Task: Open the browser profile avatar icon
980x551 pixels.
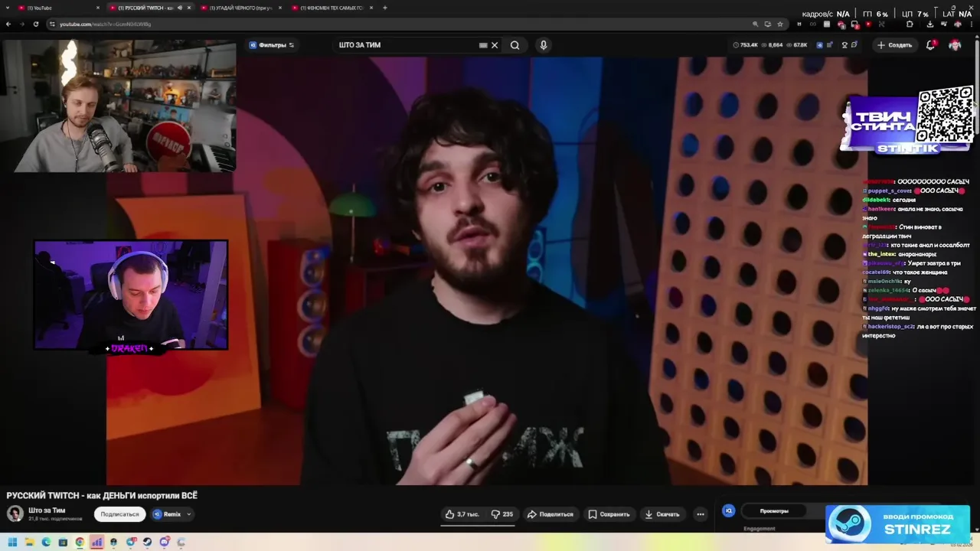Action: pyautogui.click(x=958, y=24)
